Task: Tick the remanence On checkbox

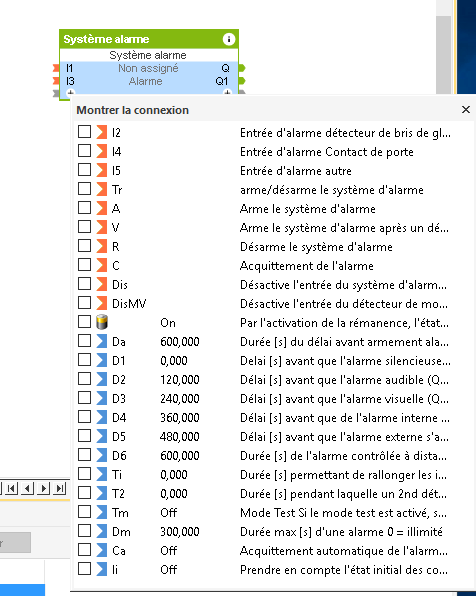Action: [x=84, y=322]
